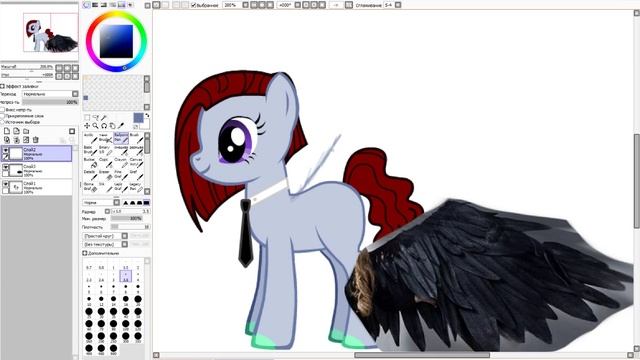The width and height of the screenshot is (640, 360).
Task: Select the color wheel mode icon
Action: click(87, 5)
